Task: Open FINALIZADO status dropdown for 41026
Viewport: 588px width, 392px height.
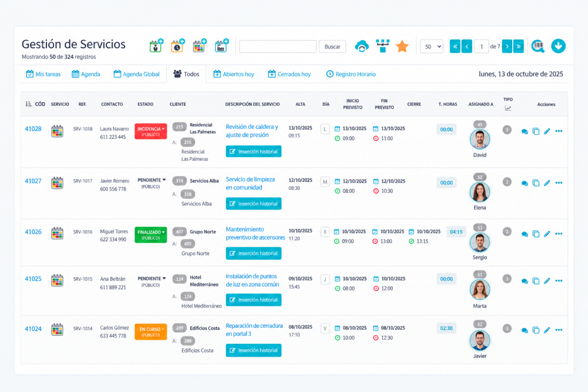Action: [151, 235]
